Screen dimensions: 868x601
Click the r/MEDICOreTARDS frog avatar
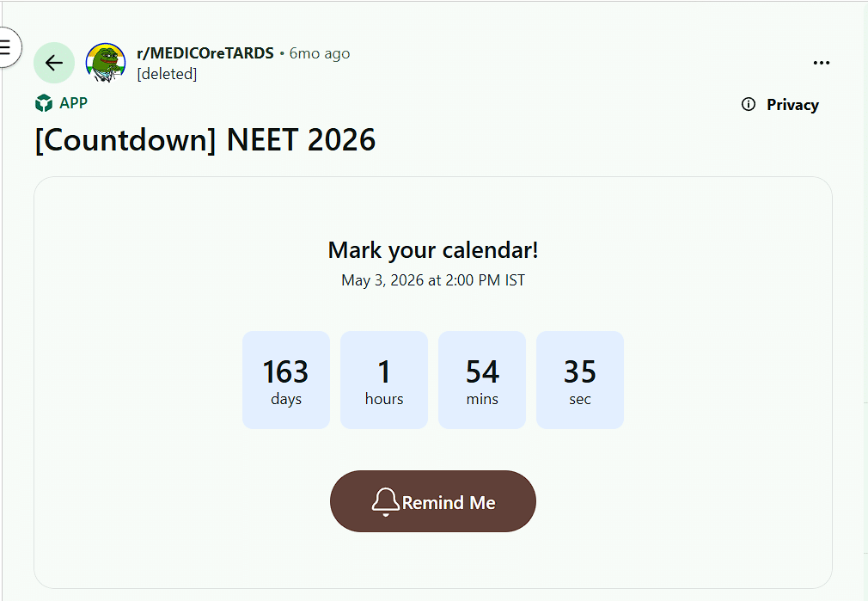point(105,63)
